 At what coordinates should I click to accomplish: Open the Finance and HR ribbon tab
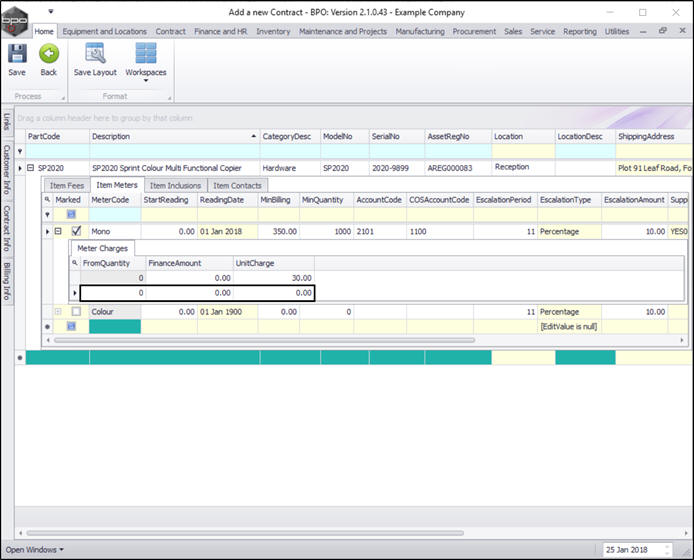pos(221,31)
